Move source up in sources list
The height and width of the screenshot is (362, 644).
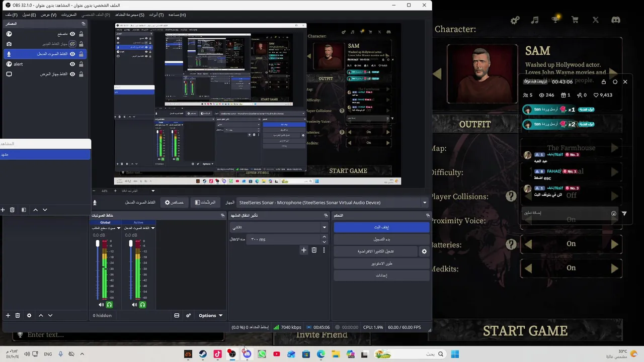coord(41,315)
